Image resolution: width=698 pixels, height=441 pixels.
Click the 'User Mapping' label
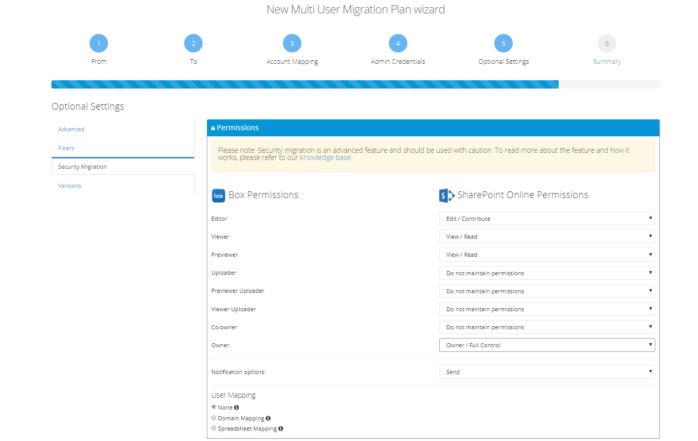[x=233, y=395]
